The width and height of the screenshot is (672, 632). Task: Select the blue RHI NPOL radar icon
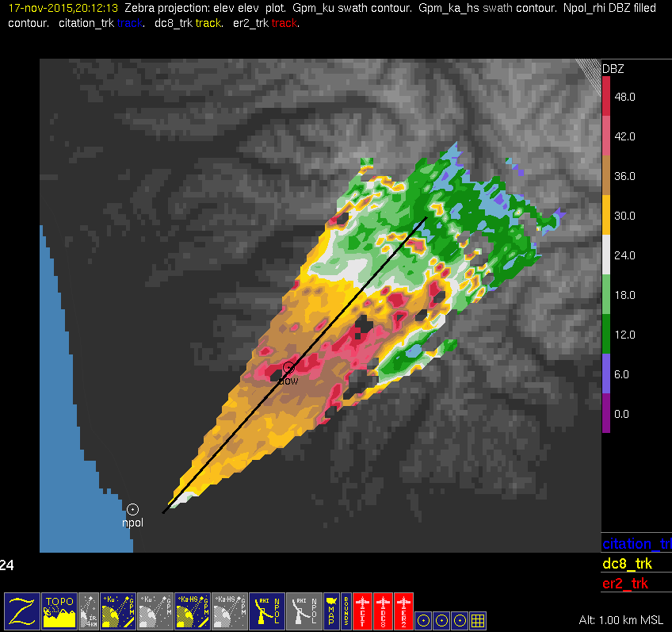[267, 611]
